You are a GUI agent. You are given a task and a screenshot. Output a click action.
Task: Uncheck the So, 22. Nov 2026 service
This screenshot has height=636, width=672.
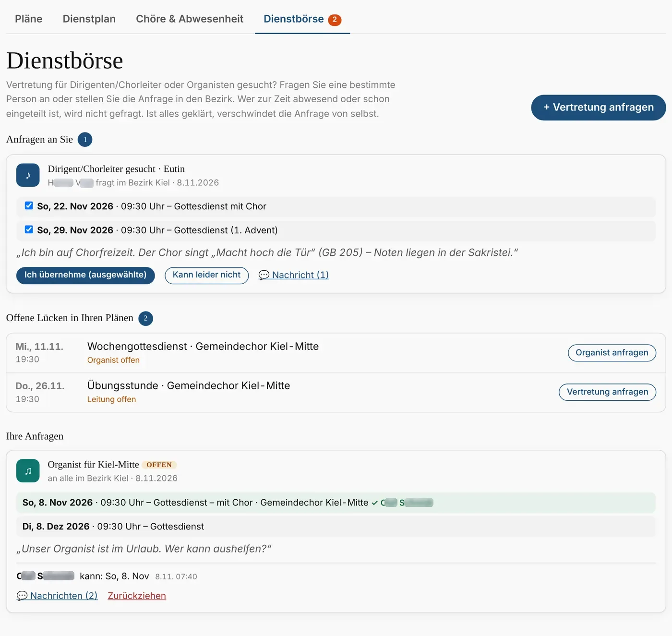click(x=29, y=205)
